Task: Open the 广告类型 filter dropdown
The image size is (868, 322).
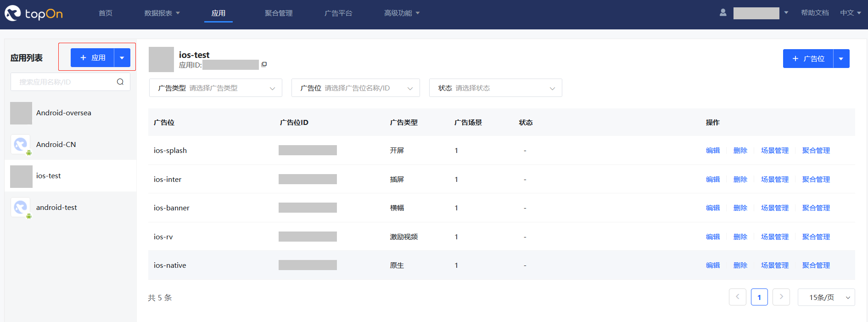Action: [216, 88]
